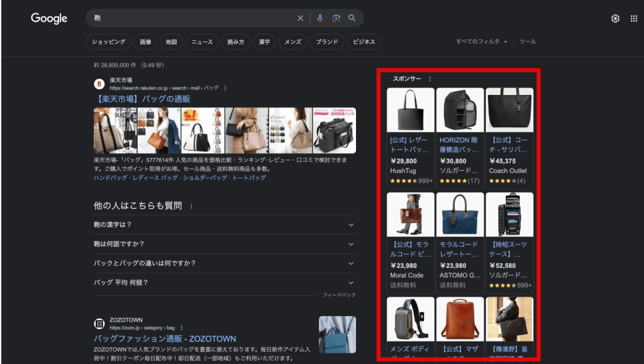Open HushTug leather tote ad ¥29,800
644x364 pixels.
pyautogui.click(x=410, y=138)
